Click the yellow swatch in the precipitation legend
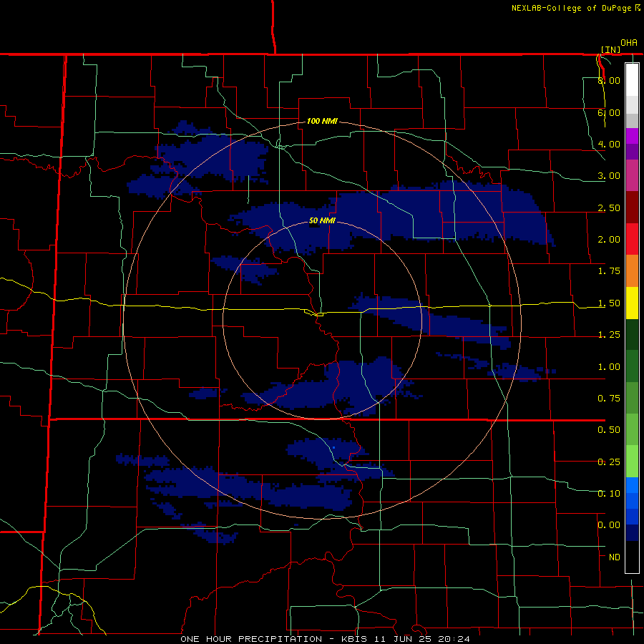Screen dimensions: 644x644 pyautogui.click(x=632, y=303)
